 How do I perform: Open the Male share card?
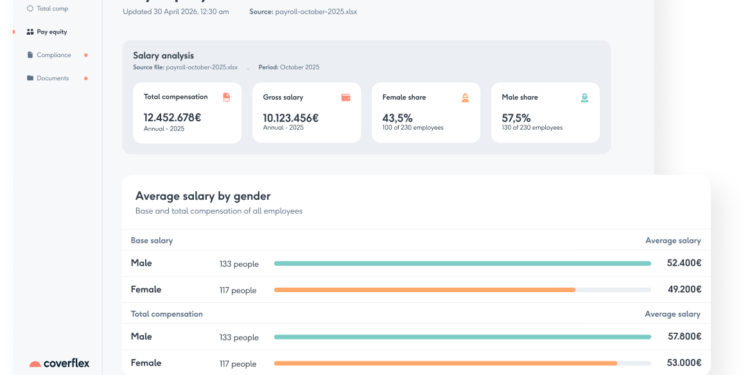pyautogui.click(x=545, y=113)
